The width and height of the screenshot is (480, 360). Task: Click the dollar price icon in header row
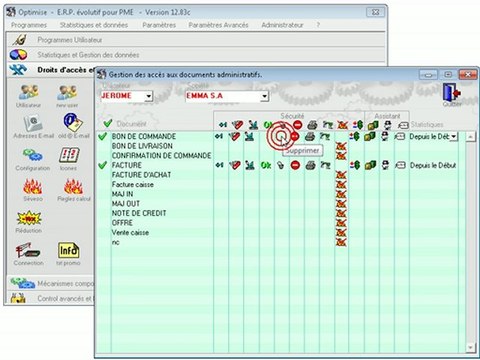point(358,125)
